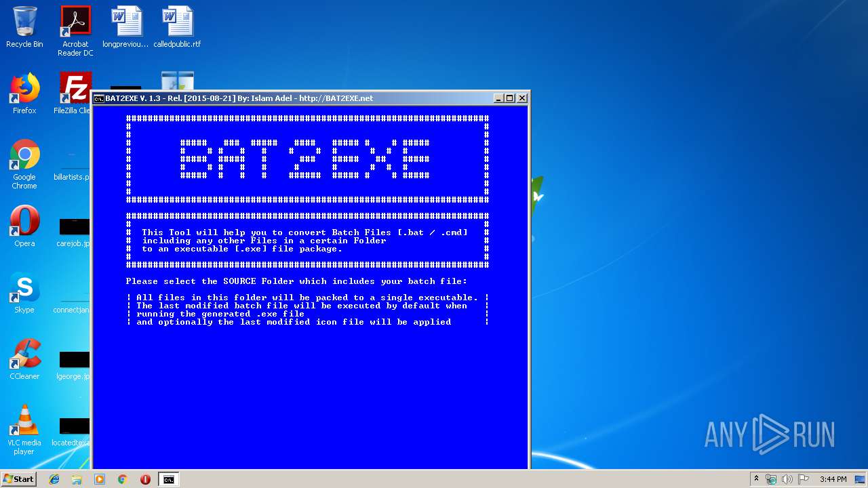Image resolution: width=868 pixels, height=488 pixels.
Task: Click 'The last modified batch file' line
Action: 302,306
